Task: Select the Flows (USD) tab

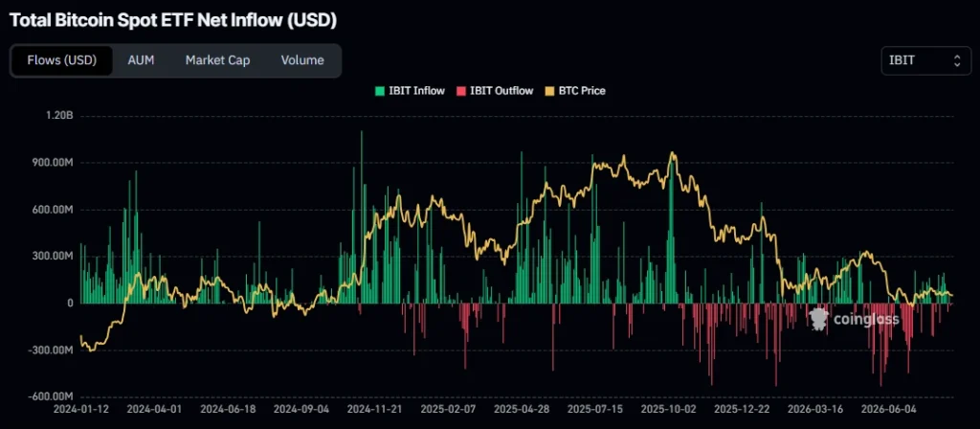Action: coord(62,60)
